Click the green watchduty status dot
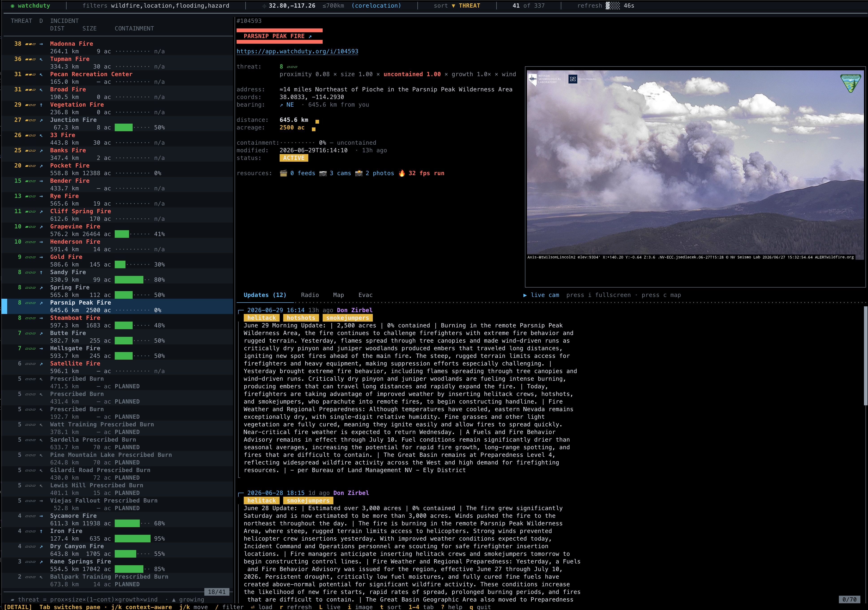 [13, 6]
